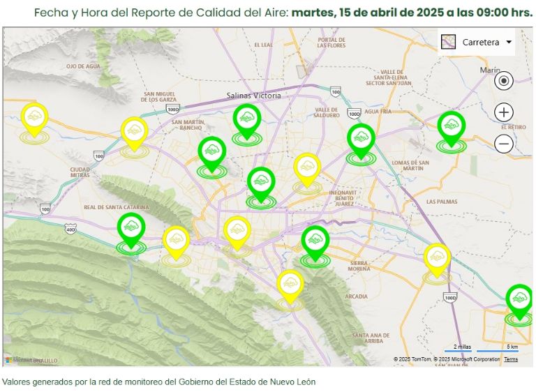Image resolution: width=536 pixels, height=392 pixels.
Task: Click green marker at bottom-right map edge
Action: coord(519,300)
